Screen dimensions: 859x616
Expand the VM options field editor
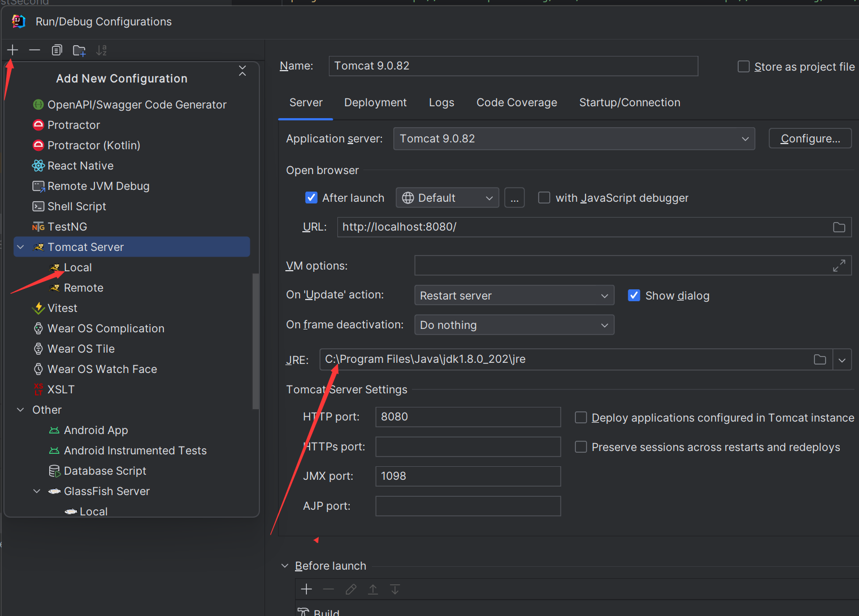pyautogui.click(x=839, y=266)
